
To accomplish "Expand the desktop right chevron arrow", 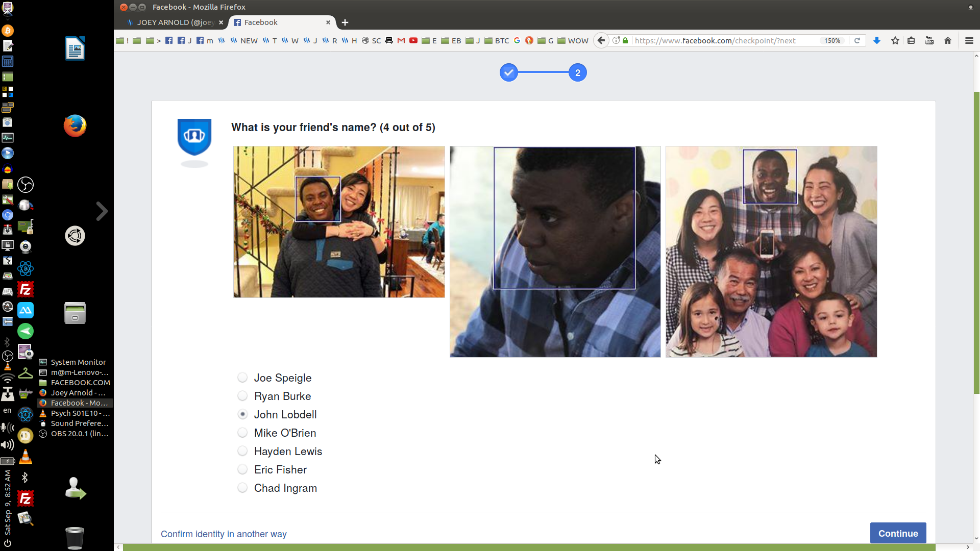I will click(102, 211).
